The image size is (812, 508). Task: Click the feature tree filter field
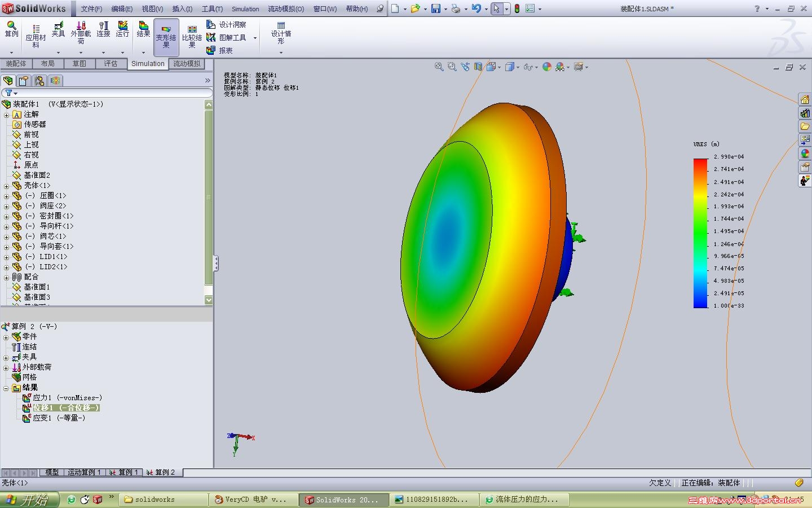(107, 93)
